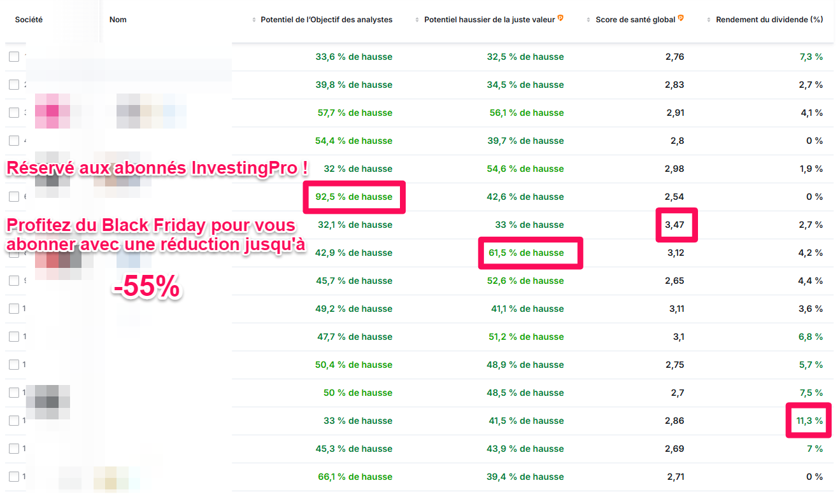Check the box in the 66,1 % de hausse row

[x=14, y=477]
